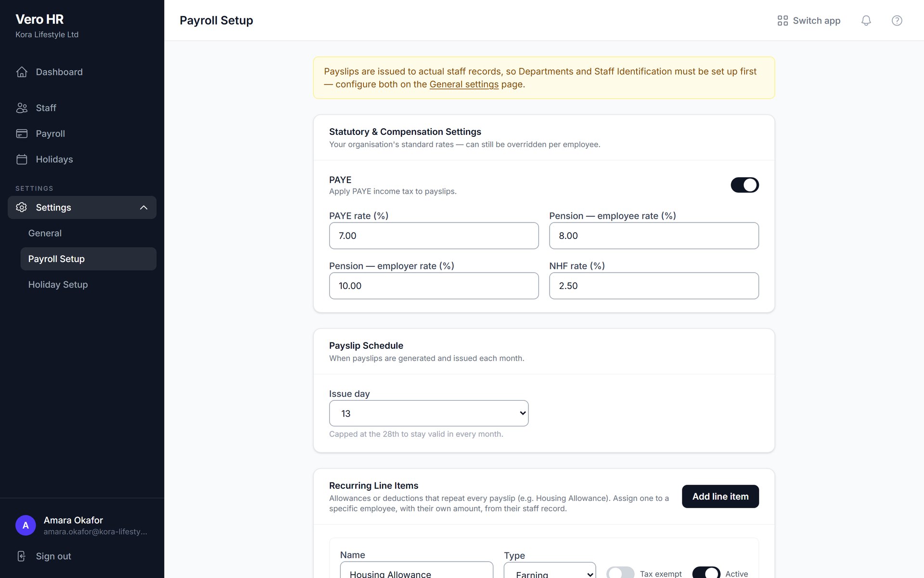Focus the PAYE rate (%) field
Image resolution: width=924 pixels, height=578 pixels.
[x=434, y=236]
